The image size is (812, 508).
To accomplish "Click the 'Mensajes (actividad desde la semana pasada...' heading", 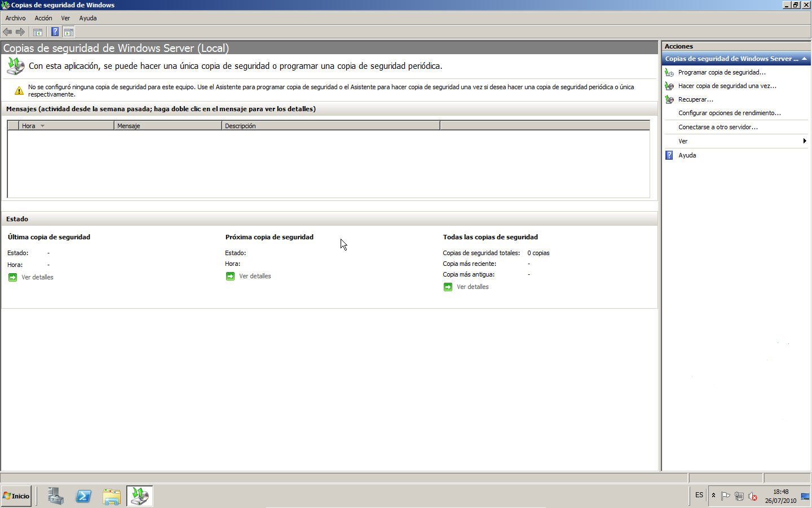I will coord(161,109).
